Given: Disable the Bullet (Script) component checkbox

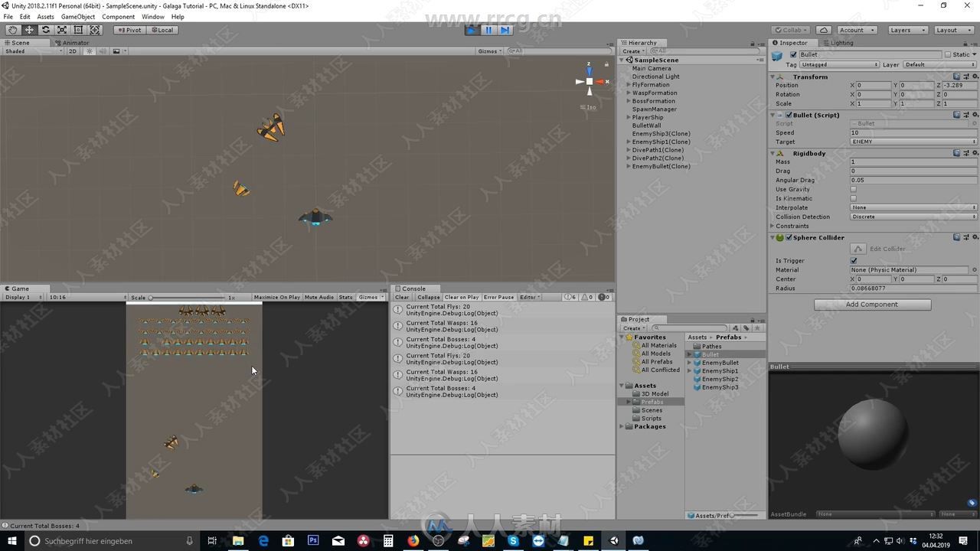Looking at the screenshot, I should tap(789, 115).
